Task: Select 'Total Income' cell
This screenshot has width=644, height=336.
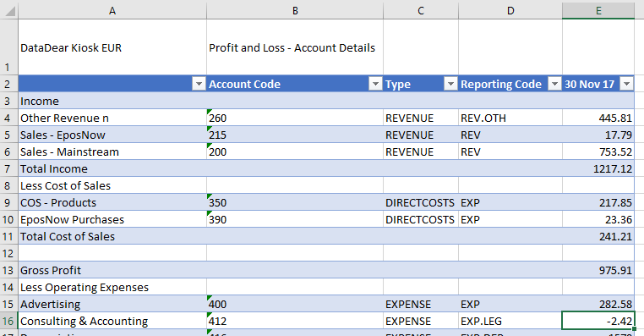Action: click(112, 168)
